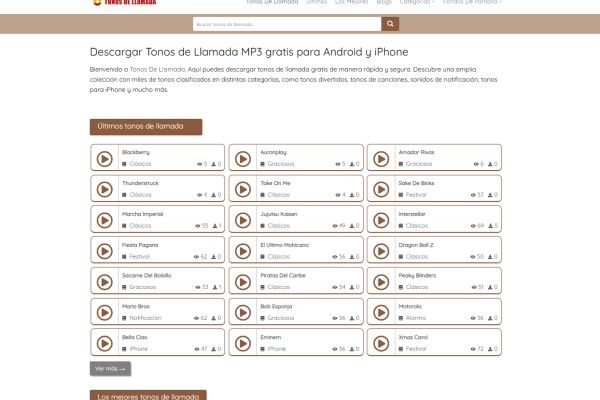Play the Auronplay ringtone

coord(243,159)
